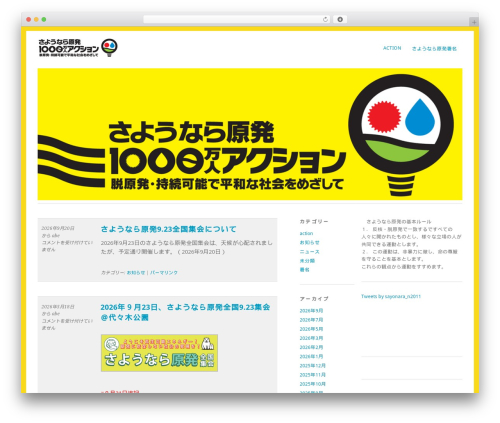This screenshot has height=423, width=500.
Task: Click the browser reload icon
Action: 325,19
